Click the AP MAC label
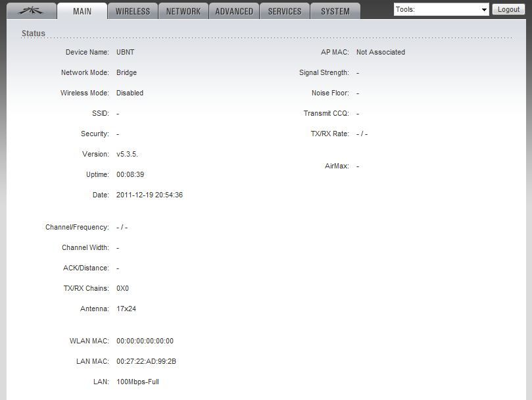Screen dimensions: 532x400 (335, 52)
